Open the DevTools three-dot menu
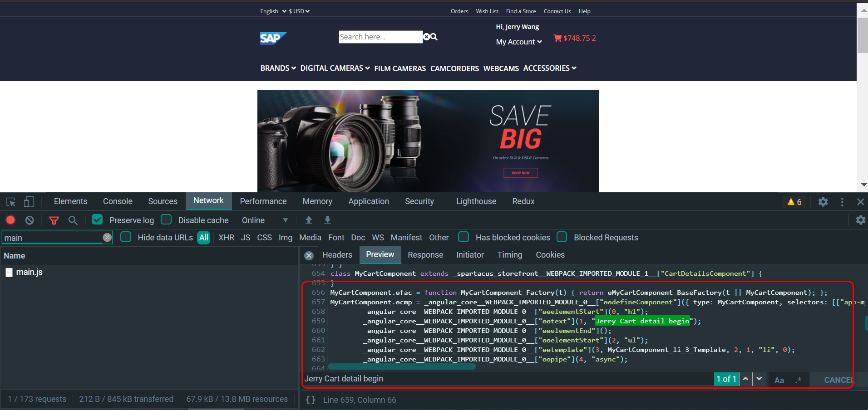This screenshot has width=868, height=410. pyautogui.click(x=842, y=202)
